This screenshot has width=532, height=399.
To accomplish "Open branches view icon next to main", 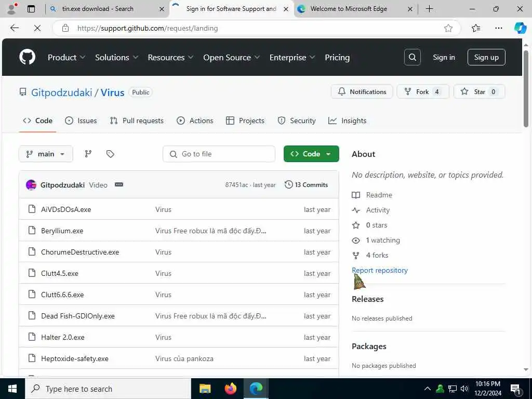I will point(88,154).
